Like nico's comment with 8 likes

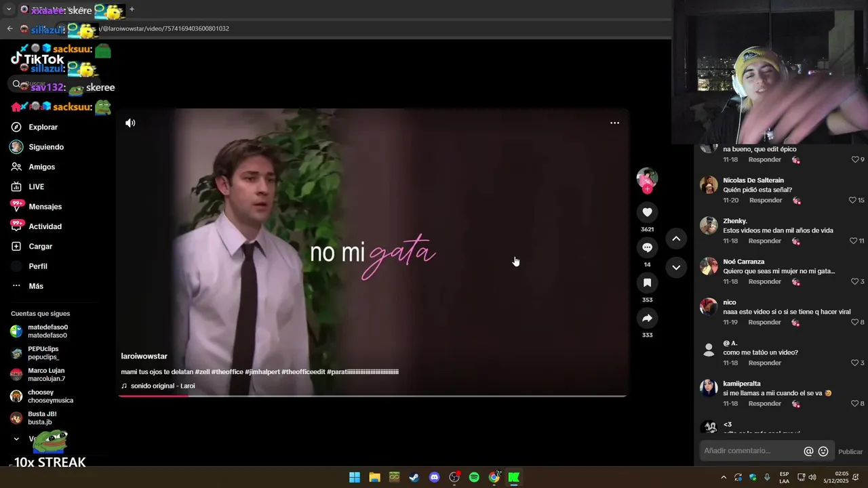[x=855, y=323]
